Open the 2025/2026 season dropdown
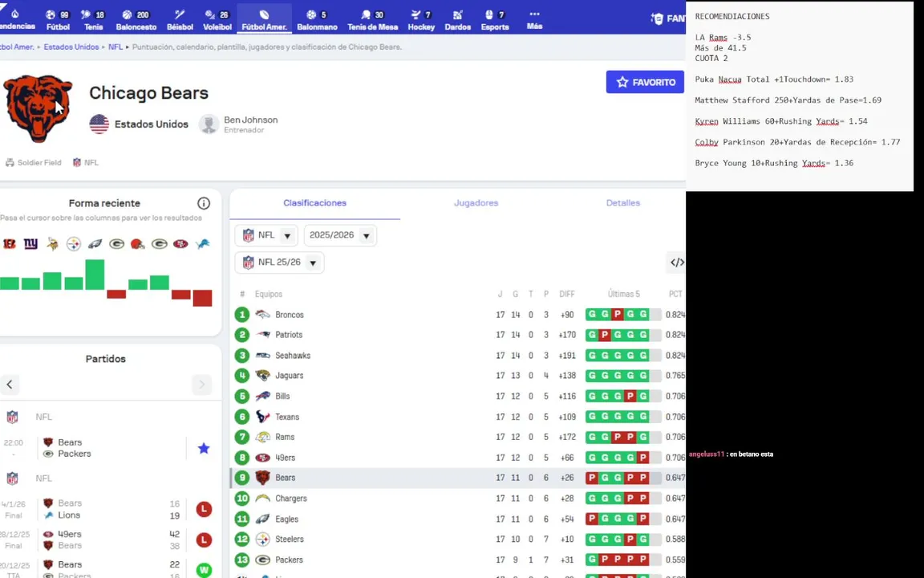Image resolution: width=924 pixels, height=578 pixels. click(x=340, y=235)
